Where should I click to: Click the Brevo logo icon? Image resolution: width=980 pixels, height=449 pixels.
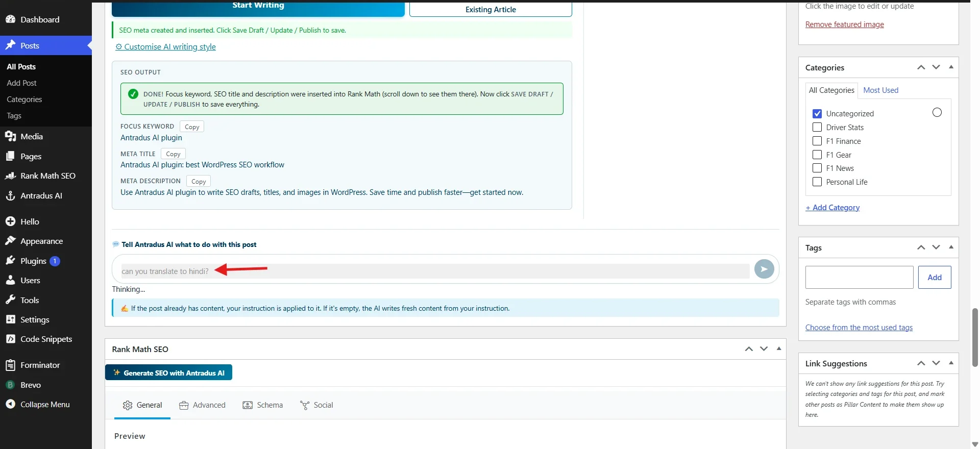10,385
